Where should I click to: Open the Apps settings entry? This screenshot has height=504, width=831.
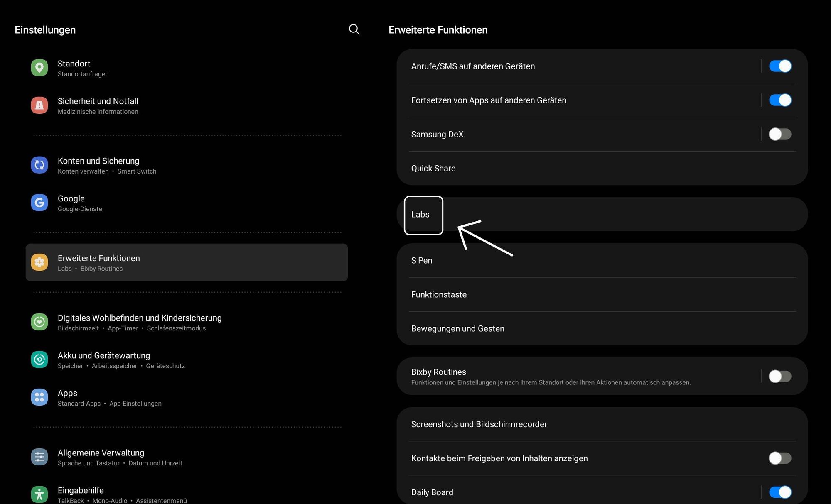[187, 398]
